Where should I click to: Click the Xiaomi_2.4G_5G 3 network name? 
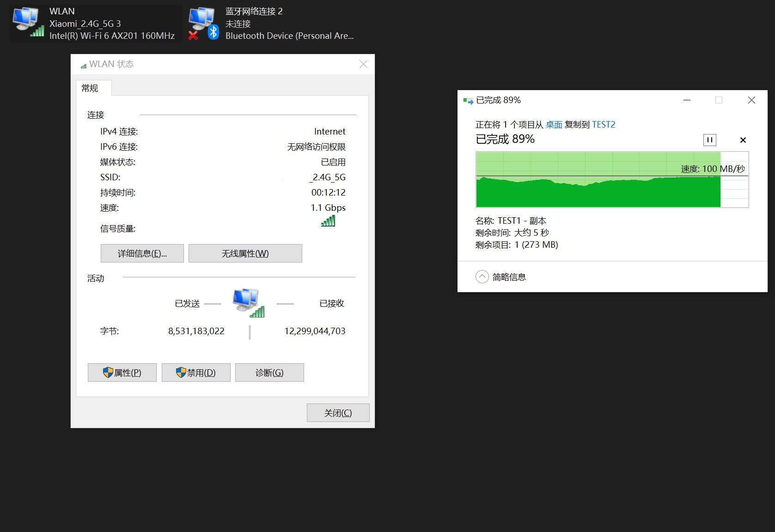pos(85,24)
